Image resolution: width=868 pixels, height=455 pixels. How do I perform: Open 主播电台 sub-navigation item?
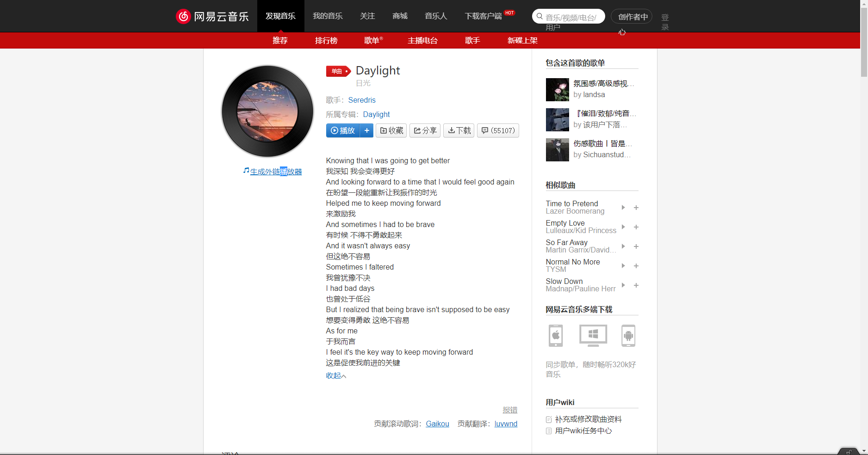[x=422, y=41]
